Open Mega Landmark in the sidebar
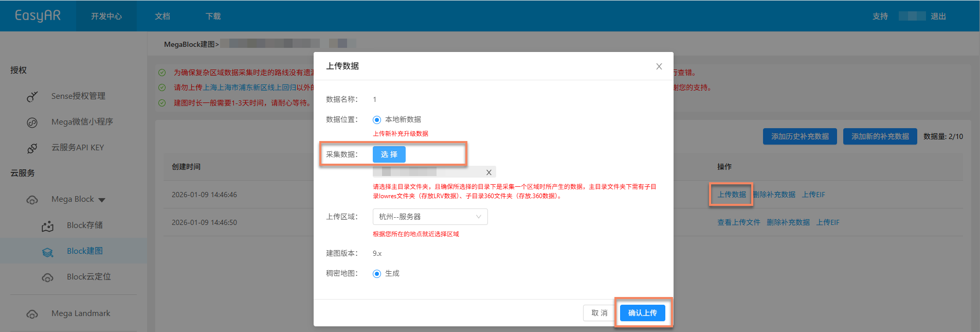 coord(81,313)
